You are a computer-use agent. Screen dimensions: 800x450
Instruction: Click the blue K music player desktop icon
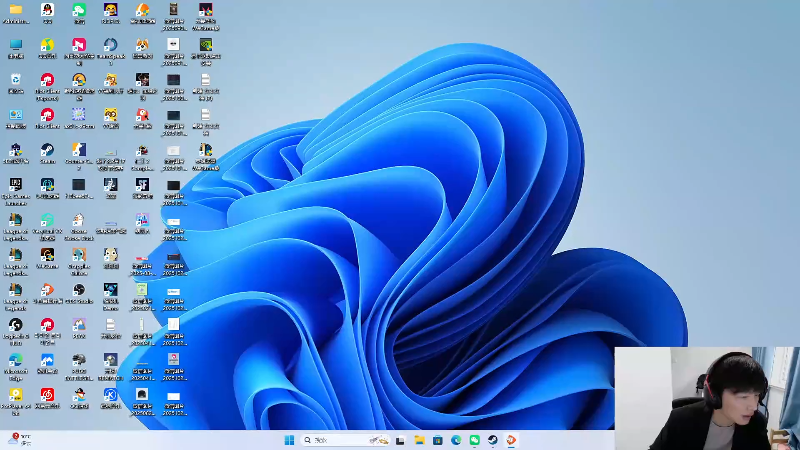111,395
